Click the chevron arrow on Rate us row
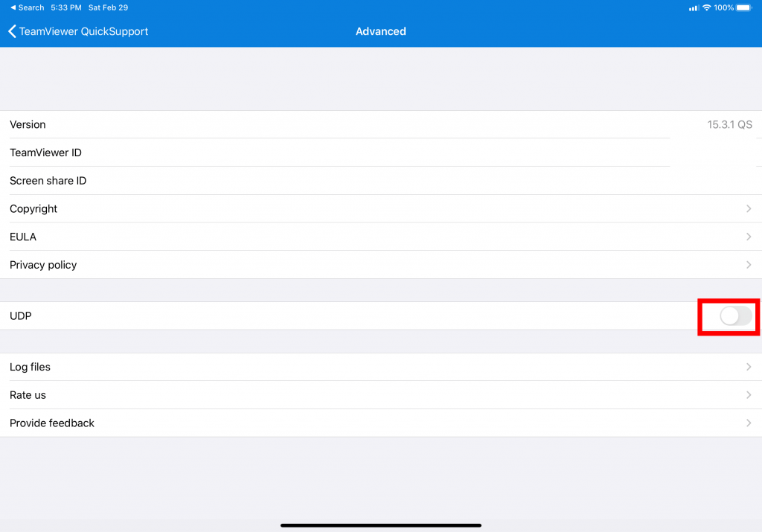Viewport: 762px width, 532px height. (749, 395)
